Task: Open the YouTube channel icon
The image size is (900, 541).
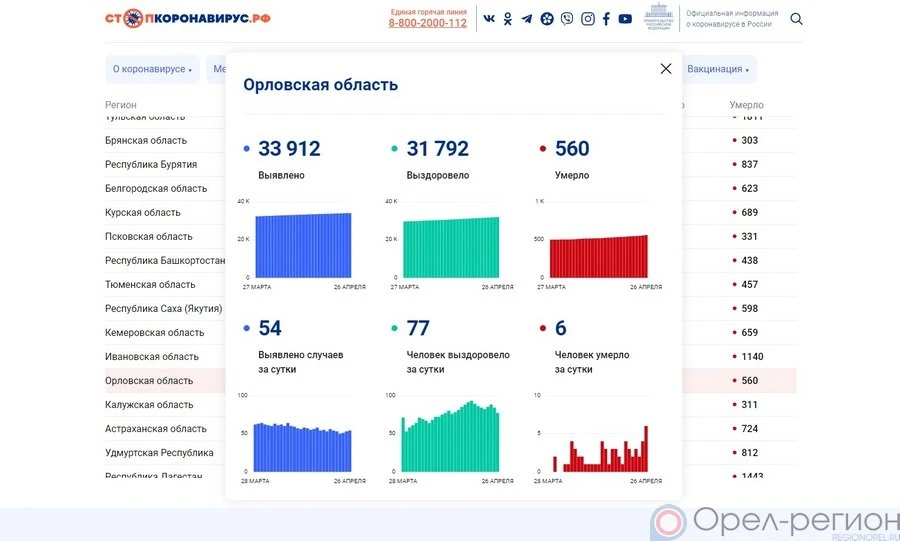Action: click(x=625, y=19)
